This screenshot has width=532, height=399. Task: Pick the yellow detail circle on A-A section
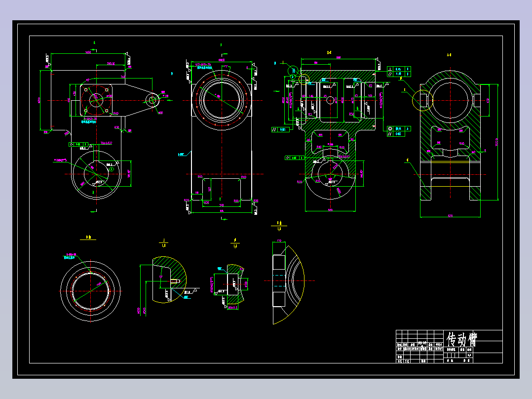423,101
